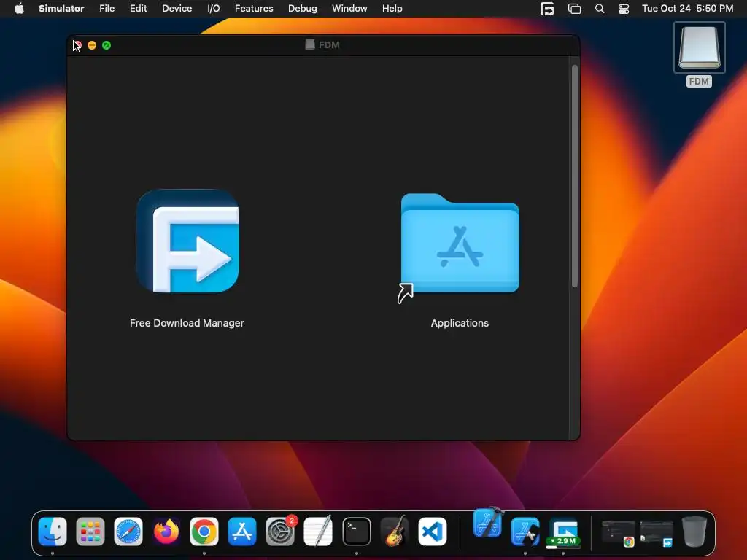
Task: Open the Edit menu
Action: click(x=138, y=9)
